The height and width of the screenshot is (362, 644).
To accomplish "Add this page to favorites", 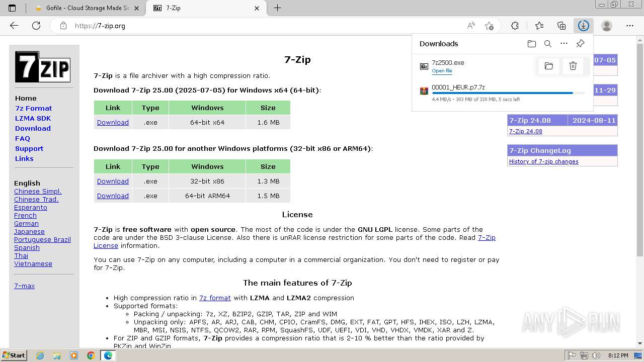I will pyautogui.click(x=489, y=26).
